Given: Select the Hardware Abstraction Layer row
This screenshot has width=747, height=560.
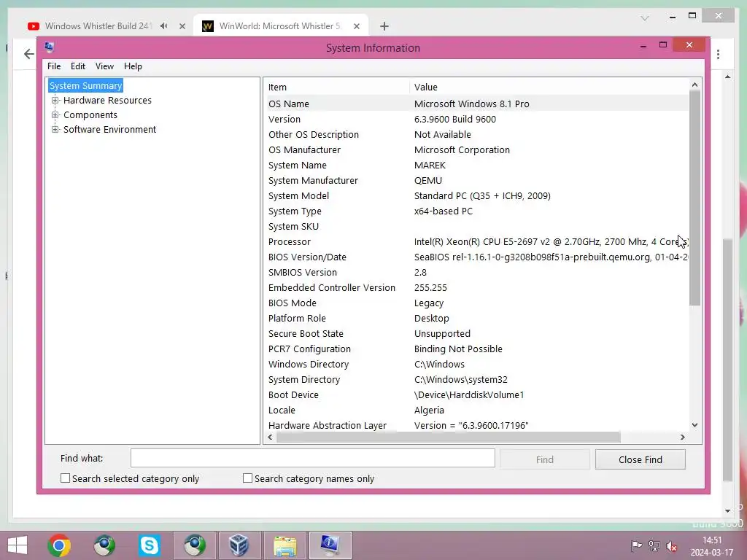Looking at the screenshot, I should (477, 425).
